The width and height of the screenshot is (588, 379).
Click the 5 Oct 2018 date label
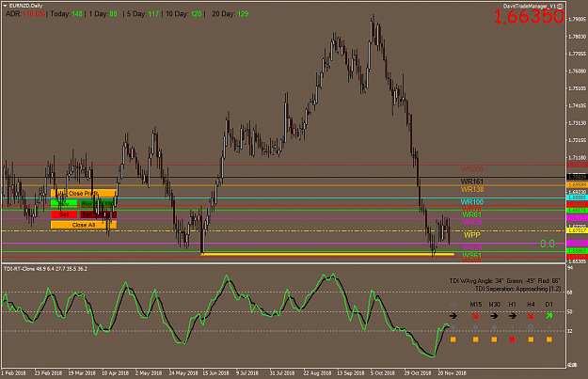coord(383,373)
